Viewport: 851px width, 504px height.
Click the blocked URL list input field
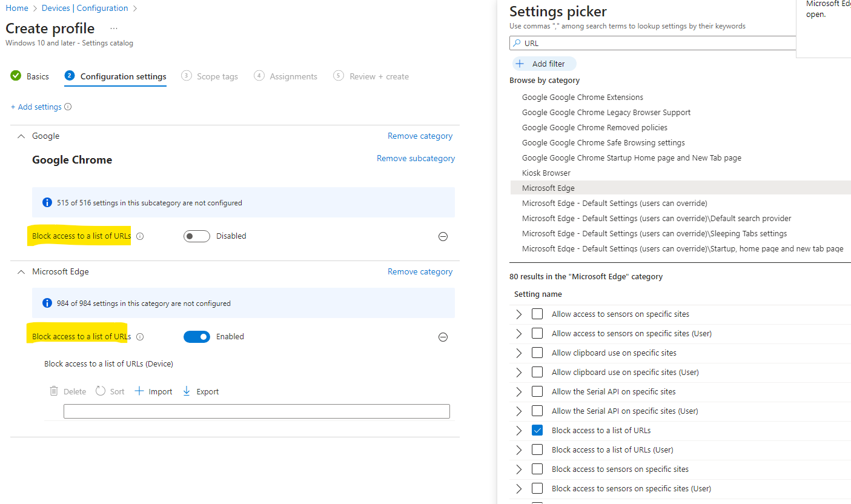(256, 411)
